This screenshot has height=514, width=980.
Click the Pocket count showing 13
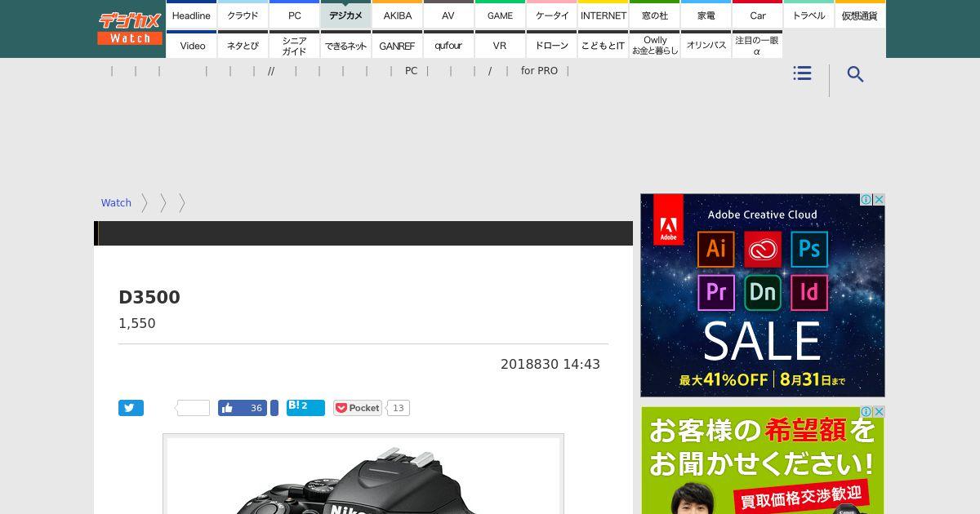click(x=399, y=408)
